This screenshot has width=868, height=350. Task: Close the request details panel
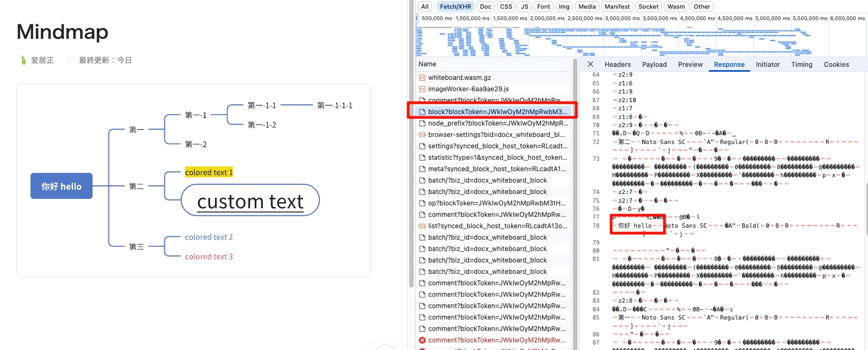pyautogui.click(x=590, y=64)
